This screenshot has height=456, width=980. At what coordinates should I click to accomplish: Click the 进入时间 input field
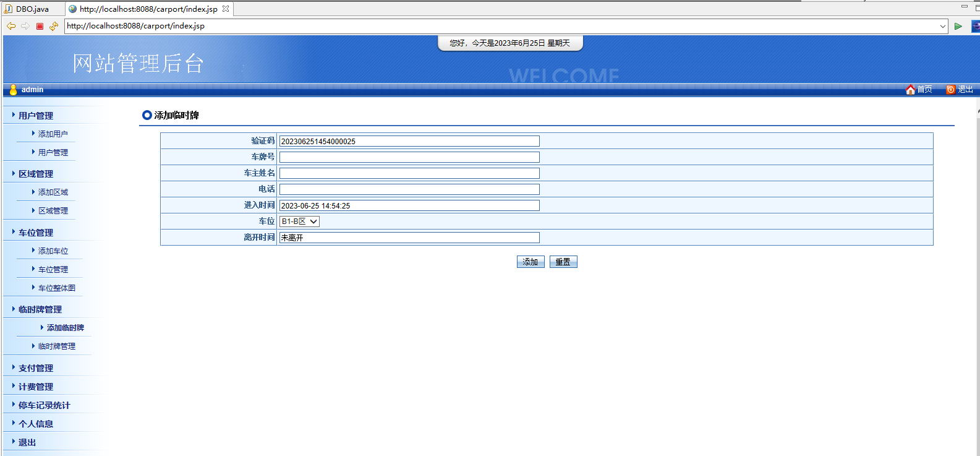tap(409, 205)
